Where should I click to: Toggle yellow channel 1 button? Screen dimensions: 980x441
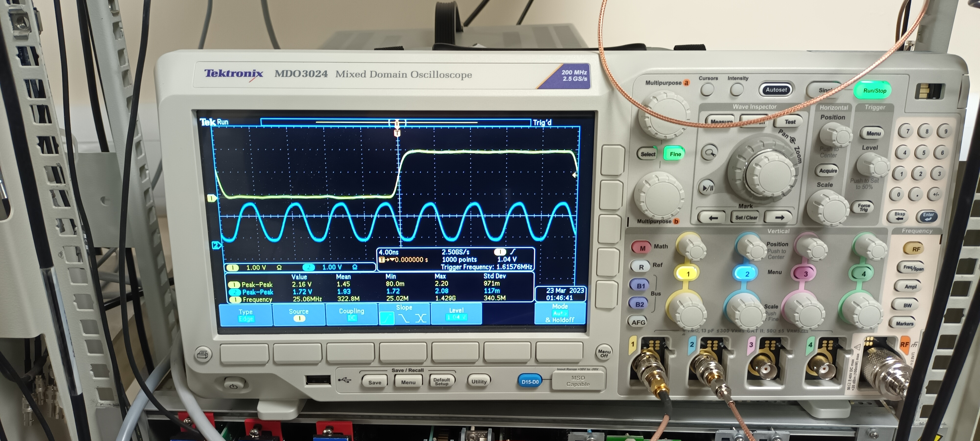(687, 274)
